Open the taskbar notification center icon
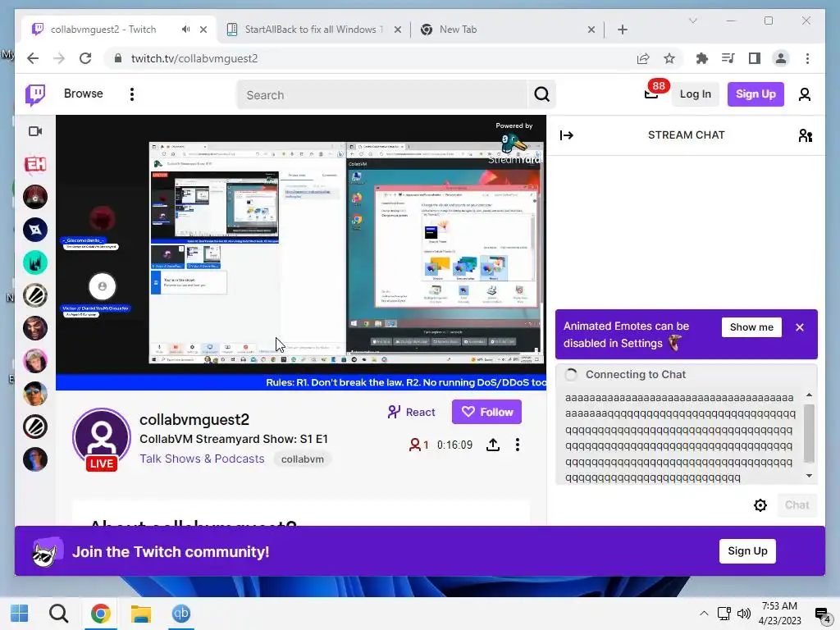Screen dimensions: 840x630 click(822, 614)
